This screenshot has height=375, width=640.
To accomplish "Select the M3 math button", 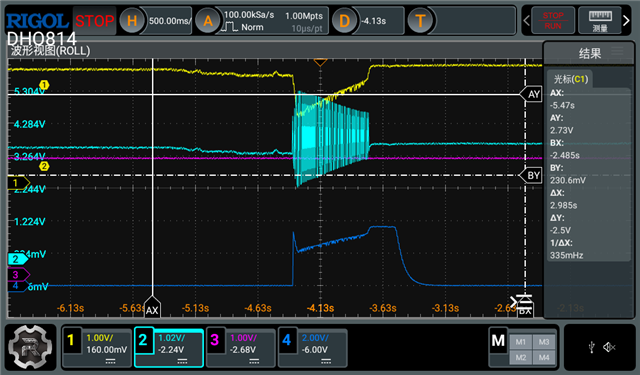I will [x=544, y=342].
